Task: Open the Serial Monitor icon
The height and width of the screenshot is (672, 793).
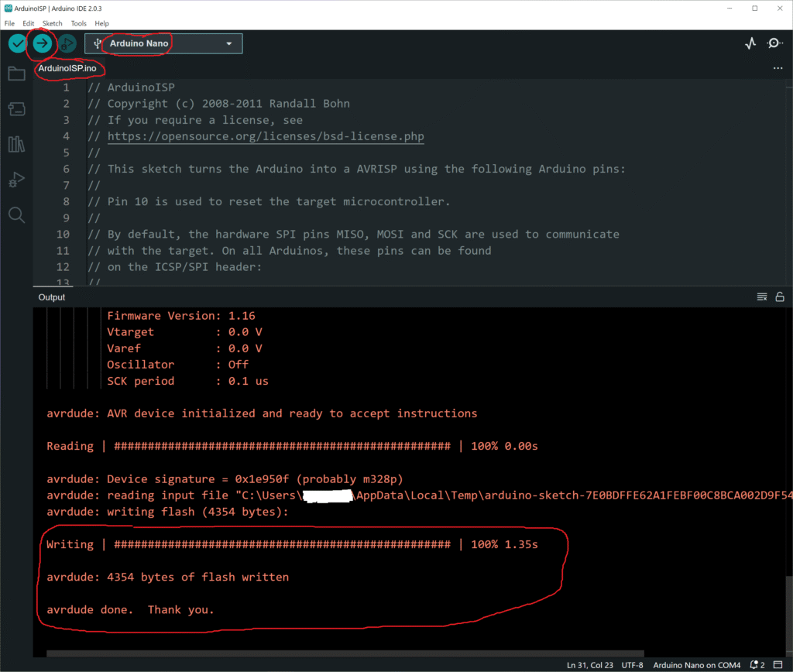Action: tap(774, 44)
